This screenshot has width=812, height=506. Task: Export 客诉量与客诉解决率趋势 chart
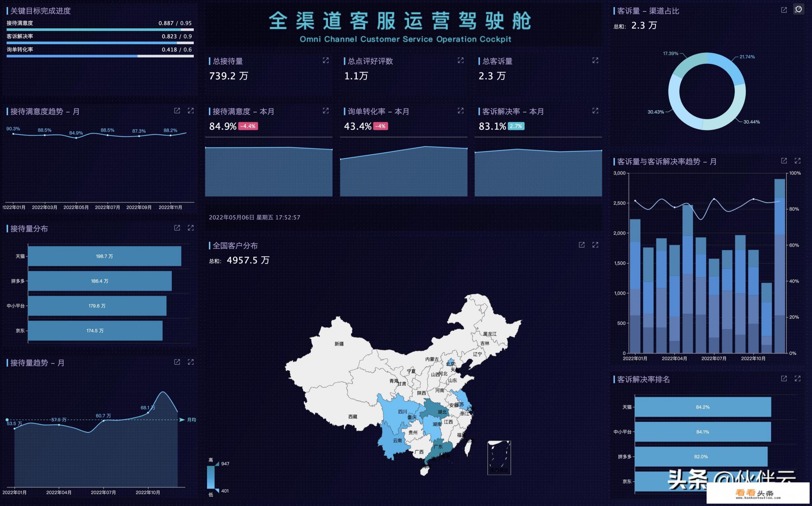[784, 162]
